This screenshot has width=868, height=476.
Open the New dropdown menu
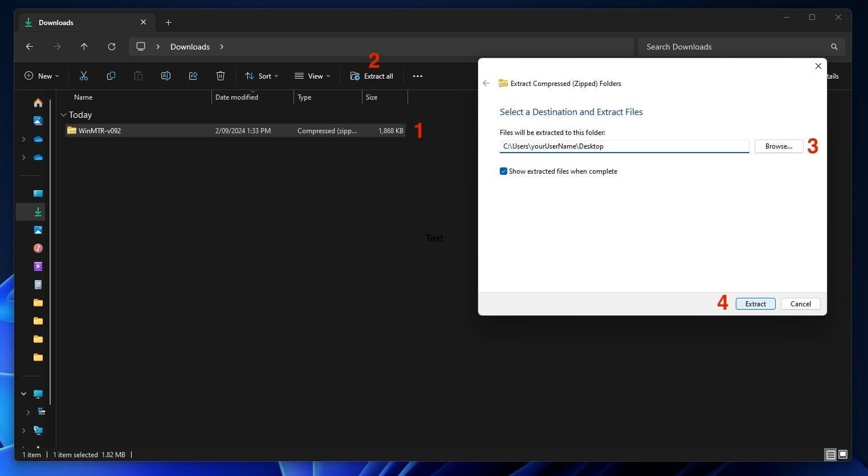tap(42, 76)
